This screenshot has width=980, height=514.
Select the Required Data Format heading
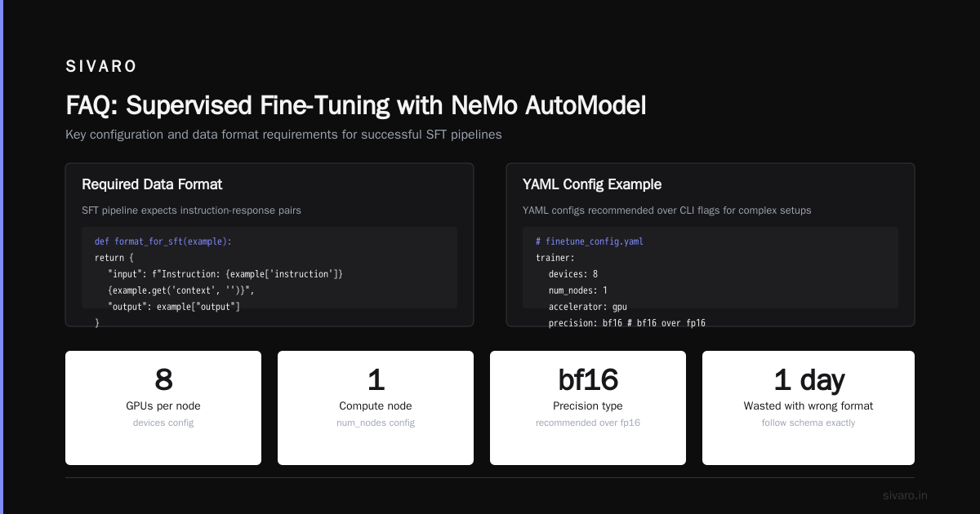tap(152, 184)
